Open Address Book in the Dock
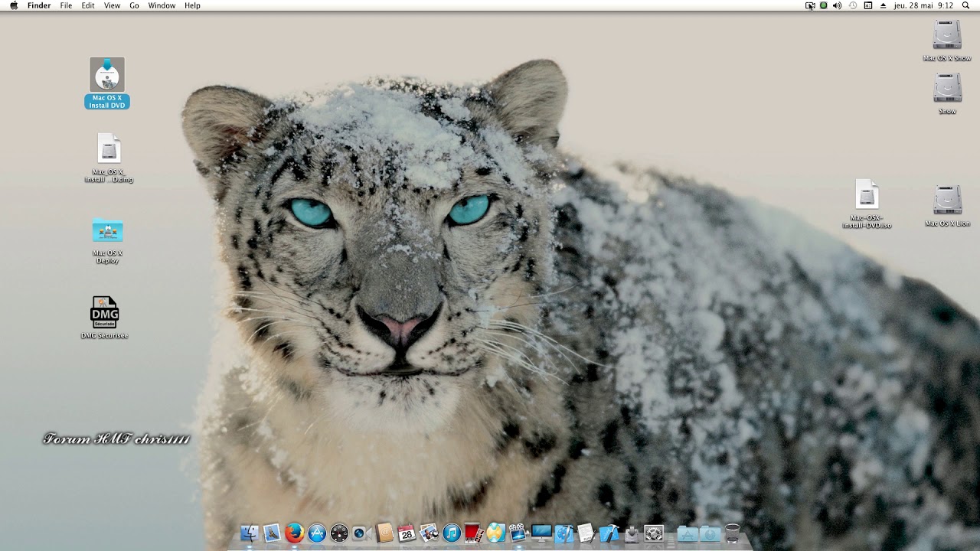980x551 pixels. pos(384,533)
